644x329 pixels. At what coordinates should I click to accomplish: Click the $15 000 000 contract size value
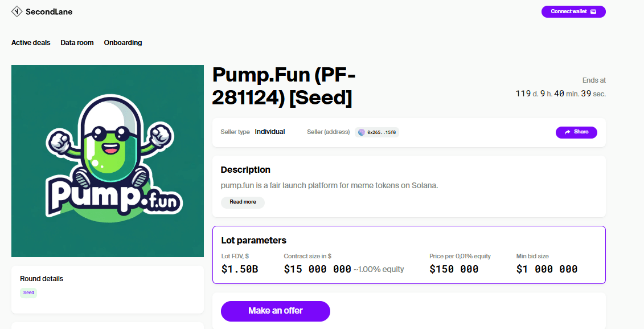[318, 269]
